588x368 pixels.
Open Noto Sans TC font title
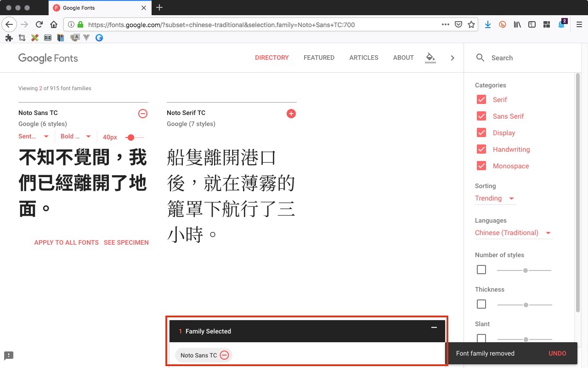coord(38,113)
